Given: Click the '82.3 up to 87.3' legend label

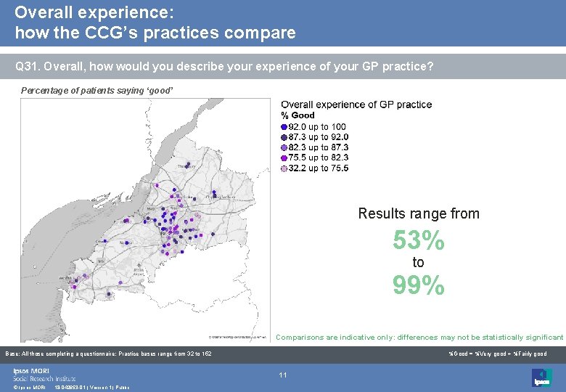Looking at the screenshot, I should 319,147.
